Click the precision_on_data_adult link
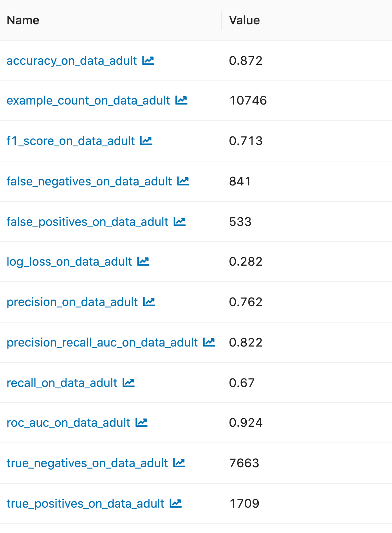This screenshot has height=533, width=392. (72, 302)
